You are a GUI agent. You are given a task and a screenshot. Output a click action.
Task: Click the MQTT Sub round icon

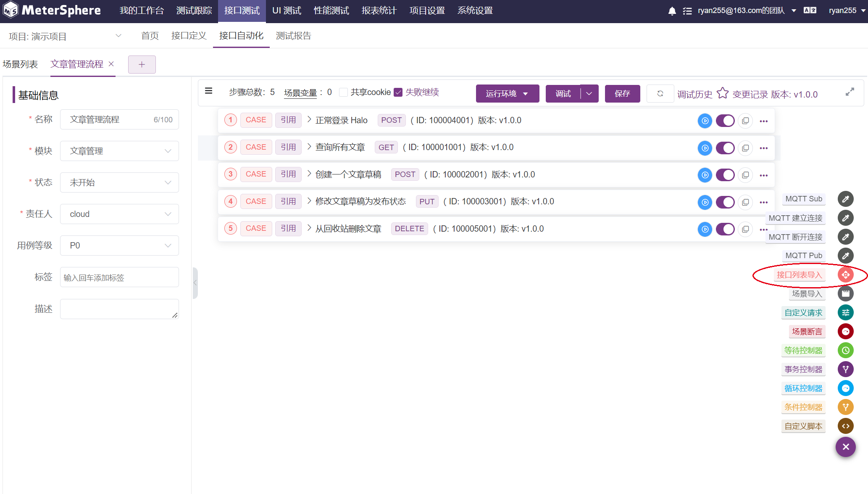pyautogui.click(x=845, y=199)
